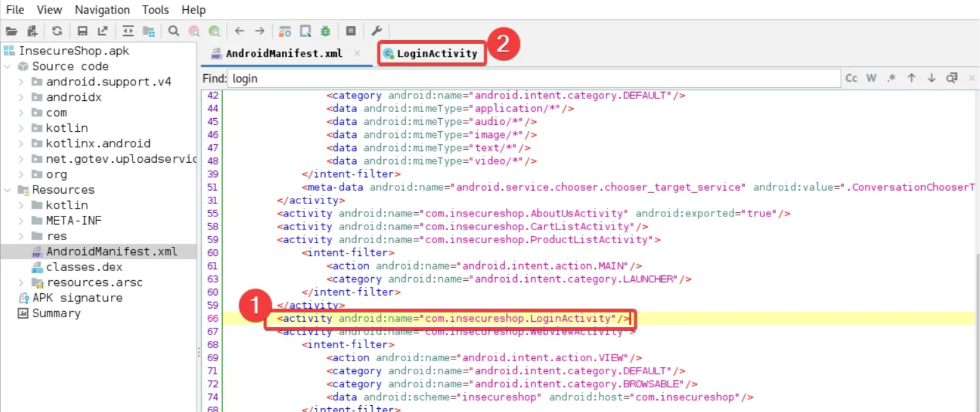This screenshot has height=412, width=980.
Task: Switch to the LoginActivity tab
Action: tap(431, 54)
